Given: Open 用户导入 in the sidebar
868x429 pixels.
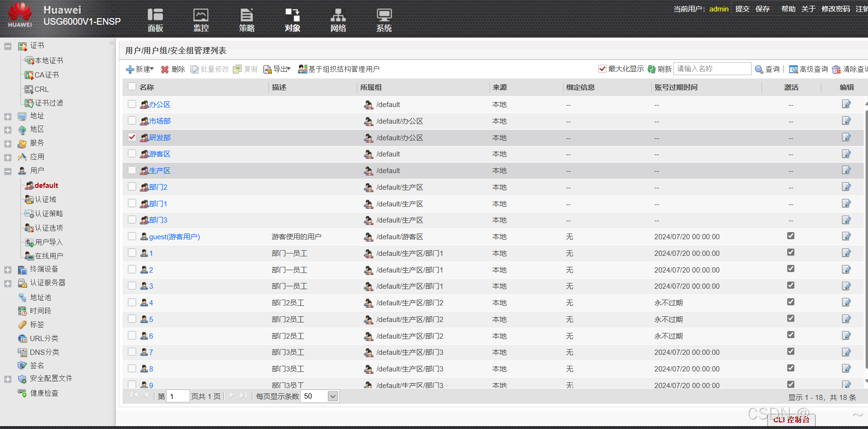Looking at the screenshot, I should tap(49, 243).
